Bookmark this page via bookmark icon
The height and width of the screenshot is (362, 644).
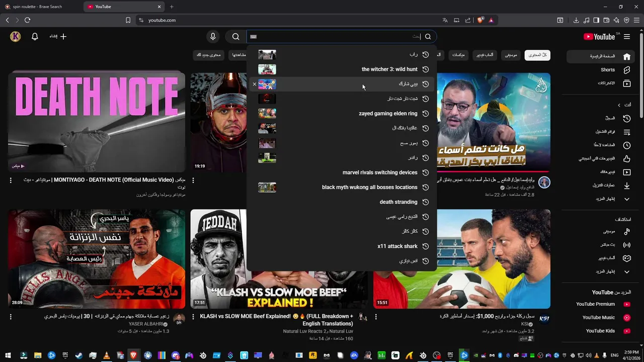(x=128, y=20)
